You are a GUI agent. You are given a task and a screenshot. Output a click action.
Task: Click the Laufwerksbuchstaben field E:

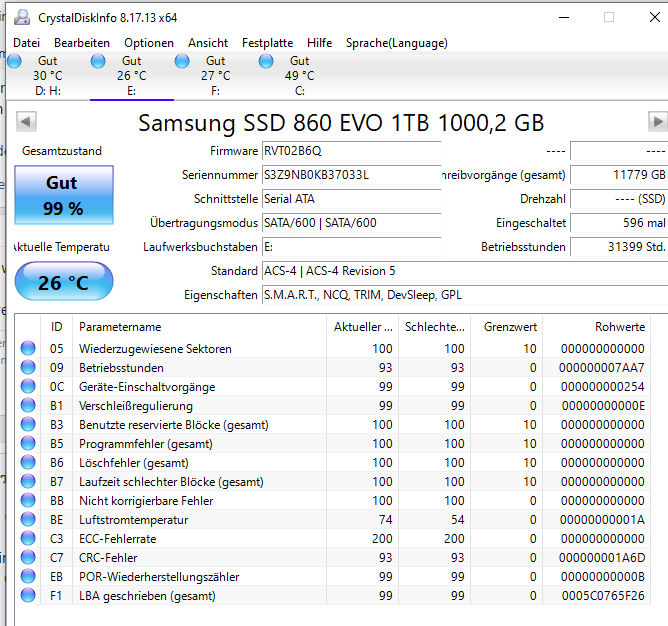pyautogui.click(x=351, y=247)
